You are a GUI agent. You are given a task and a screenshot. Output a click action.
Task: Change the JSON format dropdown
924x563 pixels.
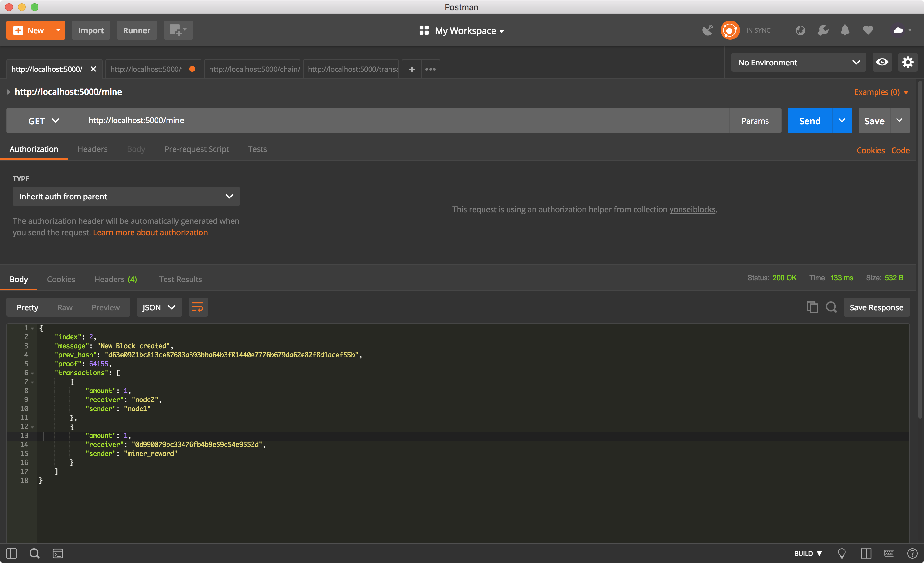point(159,307)
